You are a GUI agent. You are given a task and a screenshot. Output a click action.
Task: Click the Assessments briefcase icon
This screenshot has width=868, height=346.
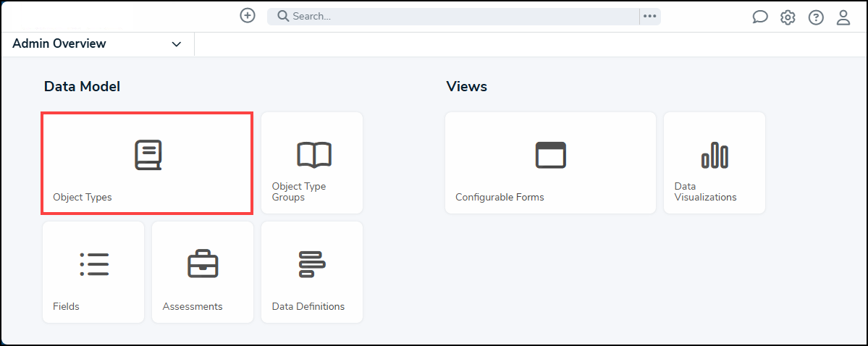(x=203, y=265)
